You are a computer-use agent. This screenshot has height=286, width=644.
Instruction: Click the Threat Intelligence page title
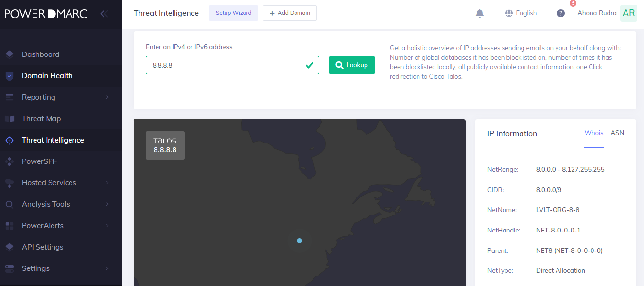point(166,13)
